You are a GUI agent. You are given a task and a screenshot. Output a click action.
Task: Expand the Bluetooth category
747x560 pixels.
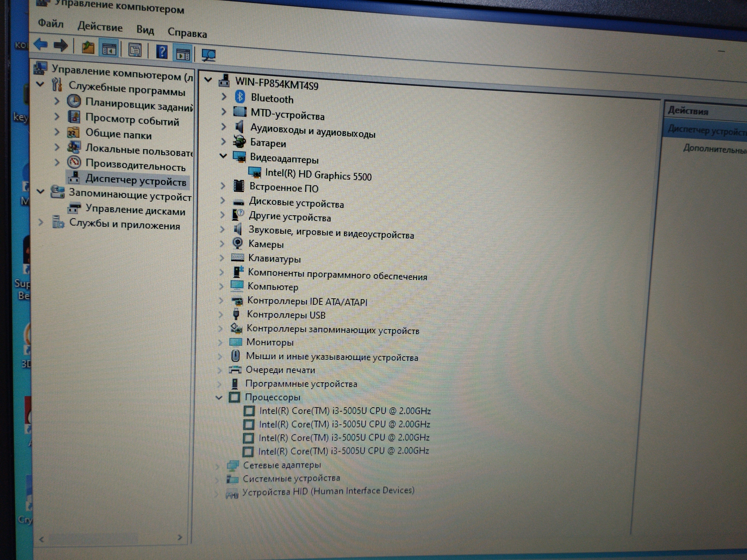tap(224, 96)
